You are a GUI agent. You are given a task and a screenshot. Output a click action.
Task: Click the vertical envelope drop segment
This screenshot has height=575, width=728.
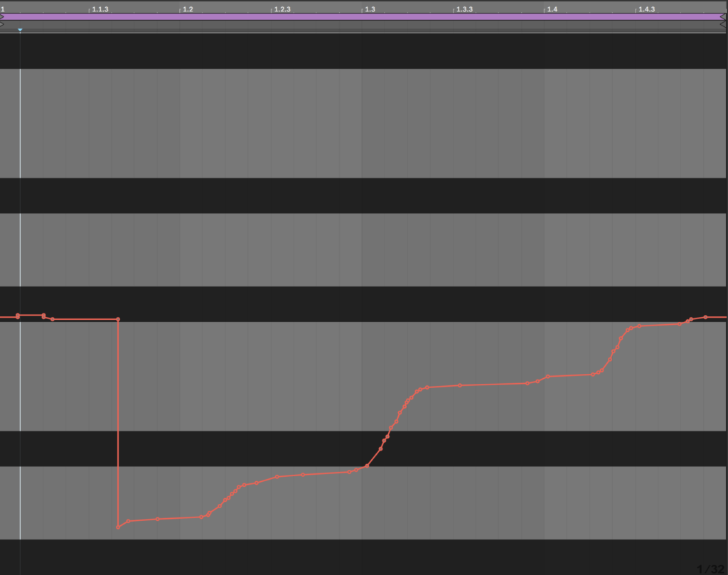coord(118,426)
